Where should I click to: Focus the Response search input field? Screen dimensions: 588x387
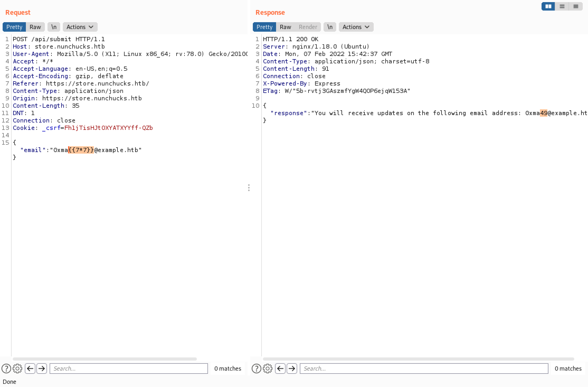(424, 369)
